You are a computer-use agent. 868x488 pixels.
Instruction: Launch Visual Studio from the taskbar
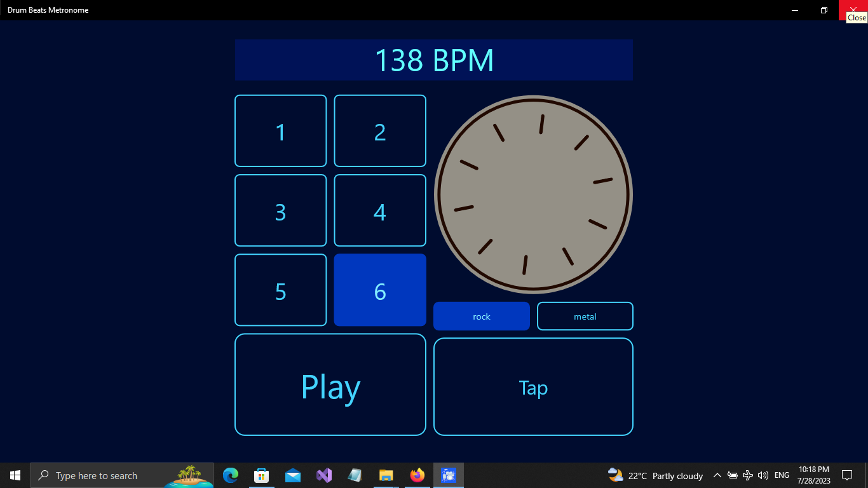coord(324,475)
